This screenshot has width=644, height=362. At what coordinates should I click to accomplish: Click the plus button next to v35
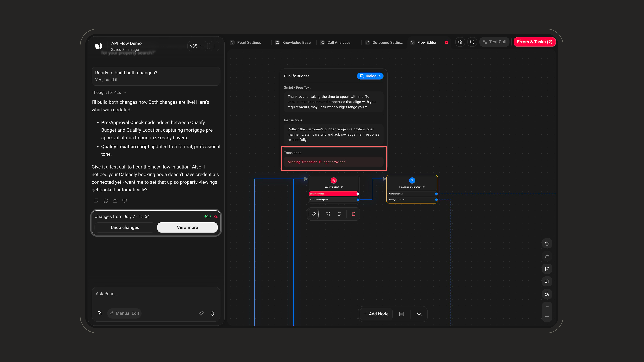tap(214, 46)
